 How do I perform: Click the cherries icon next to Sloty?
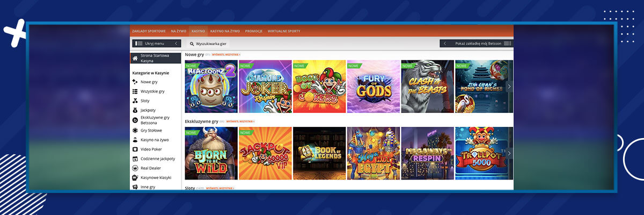135,101
